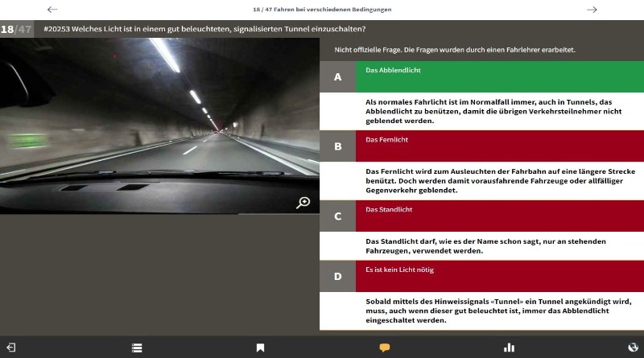This screenshot has width=644, height=358.
Task: Click the 18/47 question counter
Action: coord(18,29)
